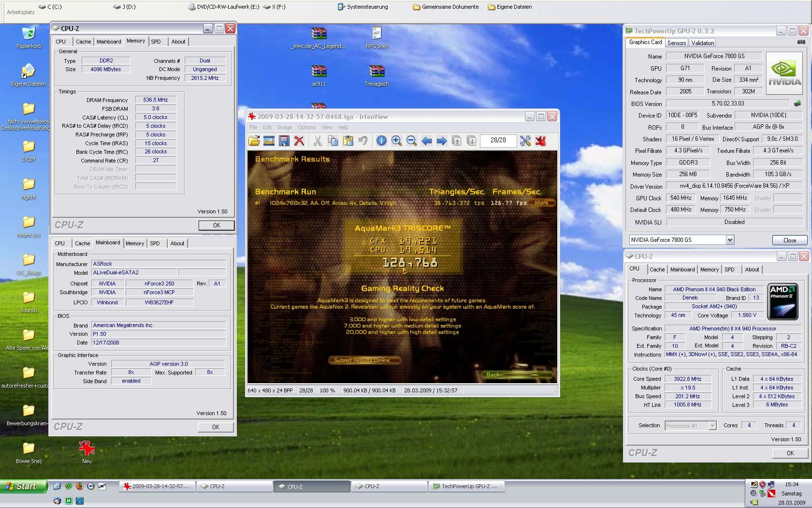This screenshot has height=508, width=812.
Task: Switch to TechPowerUp GPU-Z taskbar button
Action: (x=466, y=486)
